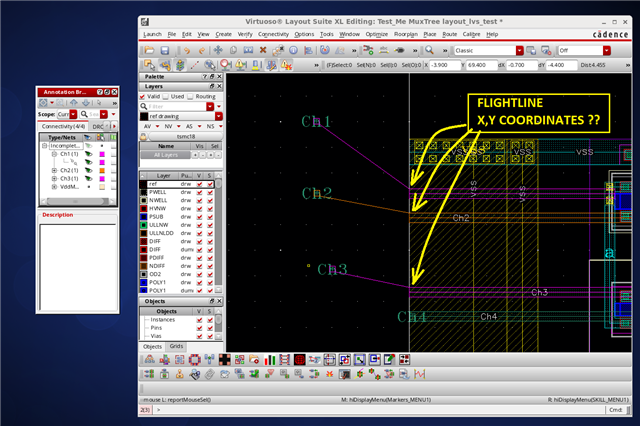Enable the Routing checkbox in Layers
Screen dimensions: 640x426
click(190, 97)
